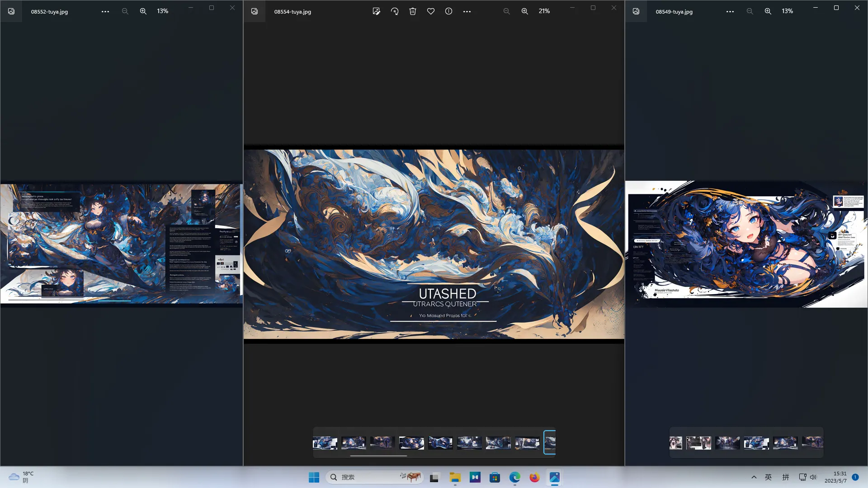Click the 21% zoom level button

click(544, 11)
